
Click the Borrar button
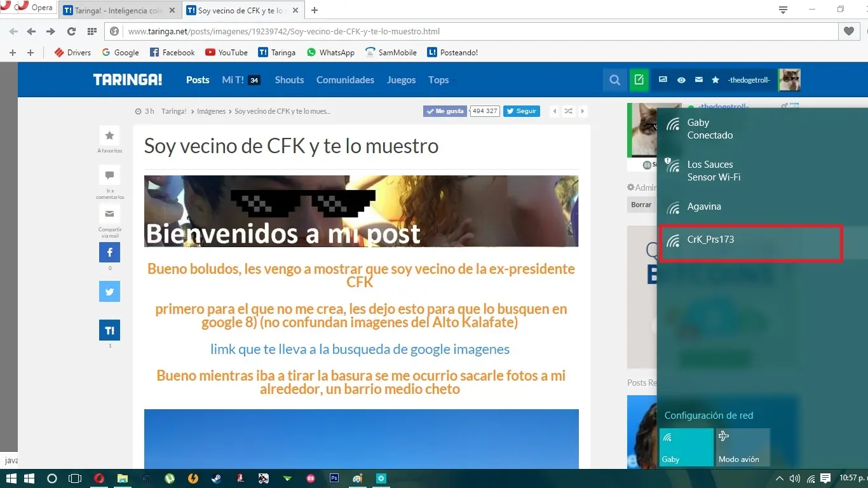pyautogui.click(x=641, y=205)
